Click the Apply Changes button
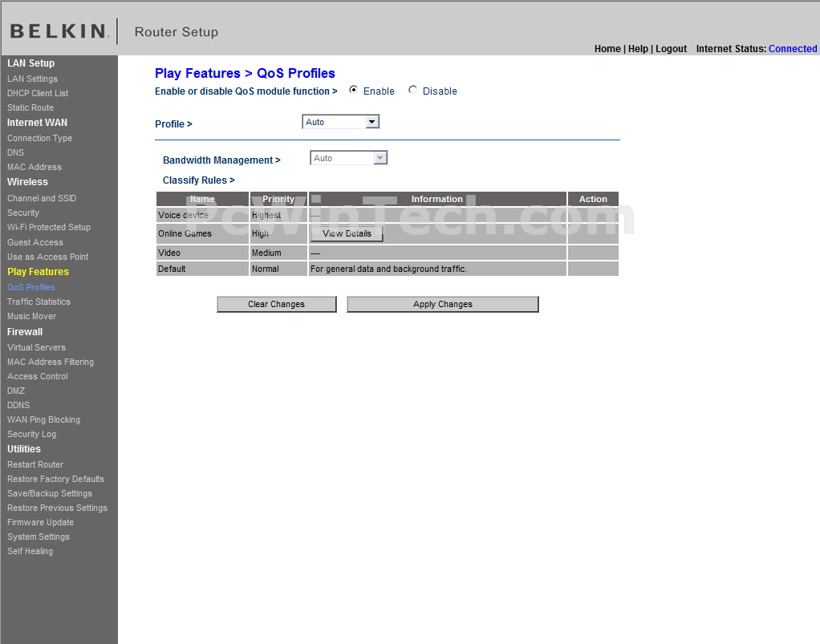Screen dimensions: 820x644 coord(442,304)
